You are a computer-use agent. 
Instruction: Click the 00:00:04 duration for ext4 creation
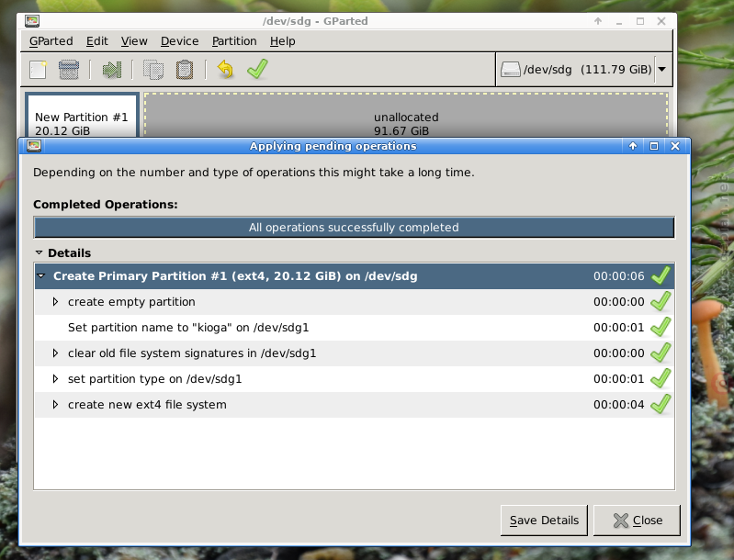[619, 405]
